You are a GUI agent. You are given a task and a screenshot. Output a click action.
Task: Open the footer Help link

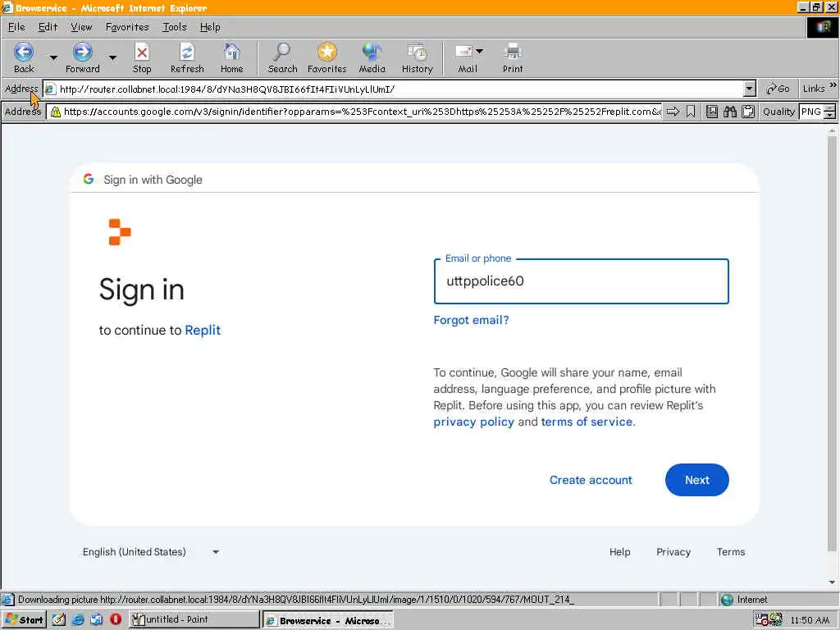tap(620, 552)
